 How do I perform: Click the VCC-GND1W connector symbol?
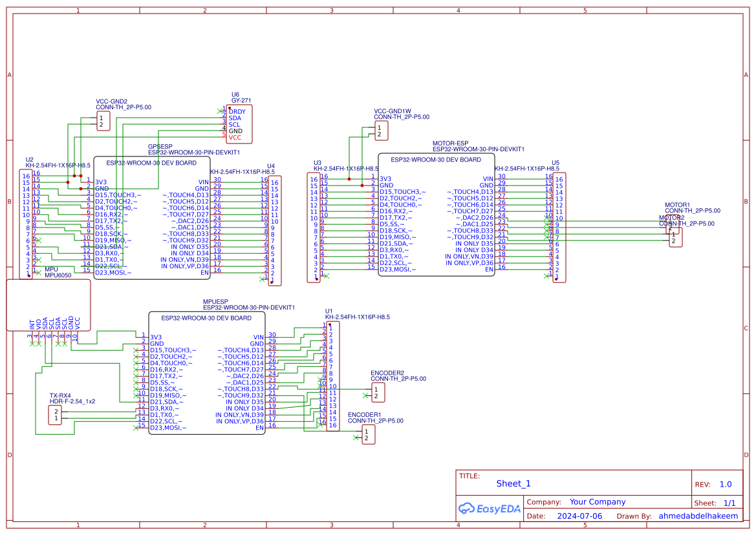[382, 132]
